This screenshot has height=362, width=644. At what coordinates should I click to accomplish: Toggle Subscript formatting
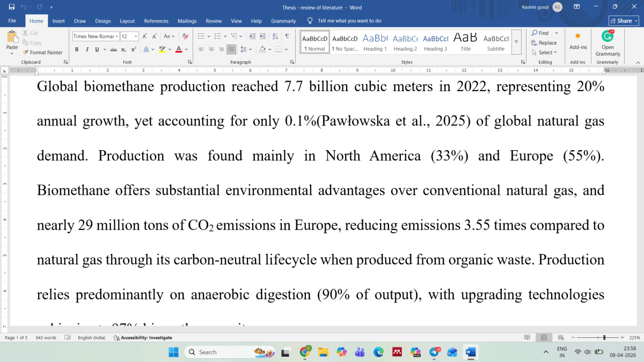point(123,49)
